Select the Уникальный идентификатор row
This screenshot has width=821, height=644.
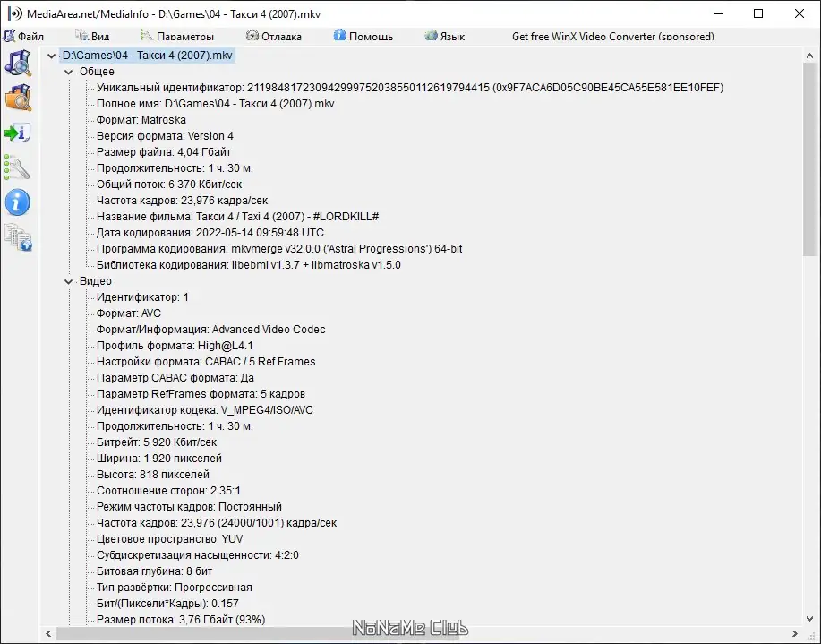410,88
